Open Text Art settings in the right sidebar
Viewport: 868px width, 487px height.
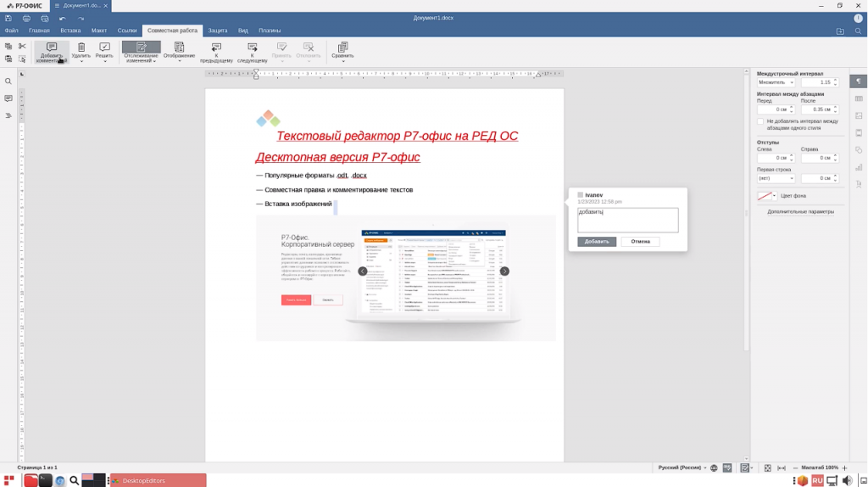pyautogui.click(x=859, y=184)
